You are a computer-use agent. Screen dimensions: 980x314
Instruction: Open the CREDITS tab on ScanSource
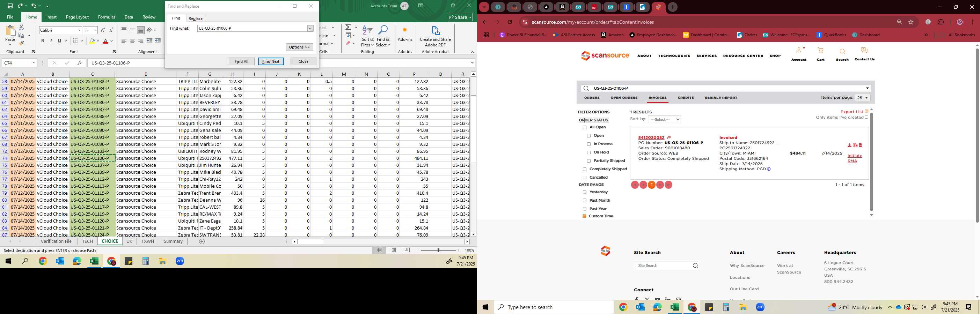(x=686, y=98)
